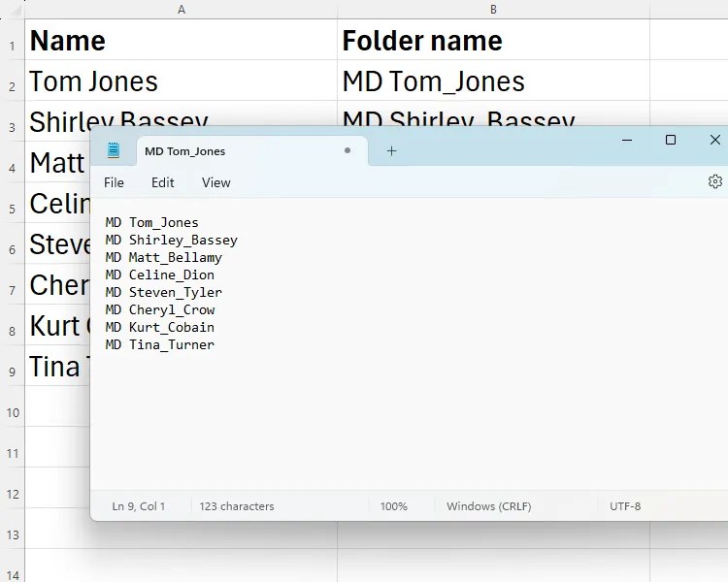728x582 pixels.
Task: Select spreadsheet cell starting with 'Tina'
Action: coord(57,366)
